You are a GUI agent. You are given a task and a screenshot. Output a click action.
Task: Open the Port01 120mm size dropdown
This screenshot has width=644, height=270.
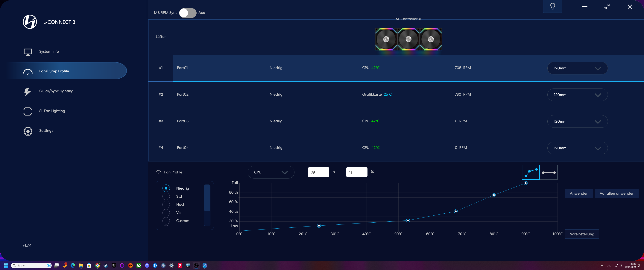click(577, 68)
